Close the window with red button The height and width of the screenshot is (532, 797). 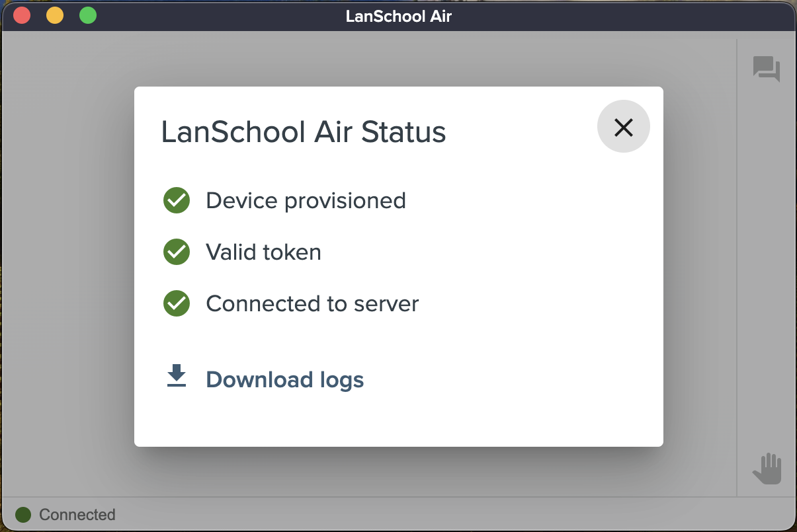(x=22, y=15)
